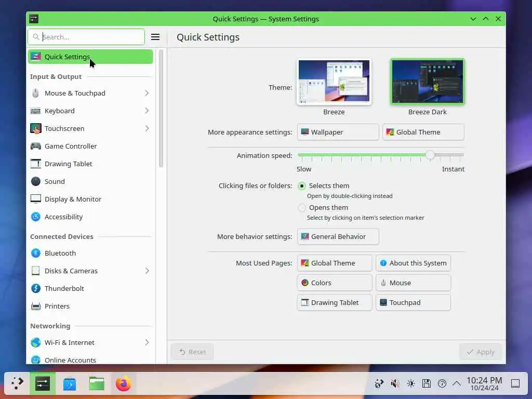Choose 'Opens them' radio option

tap(302, 208)
